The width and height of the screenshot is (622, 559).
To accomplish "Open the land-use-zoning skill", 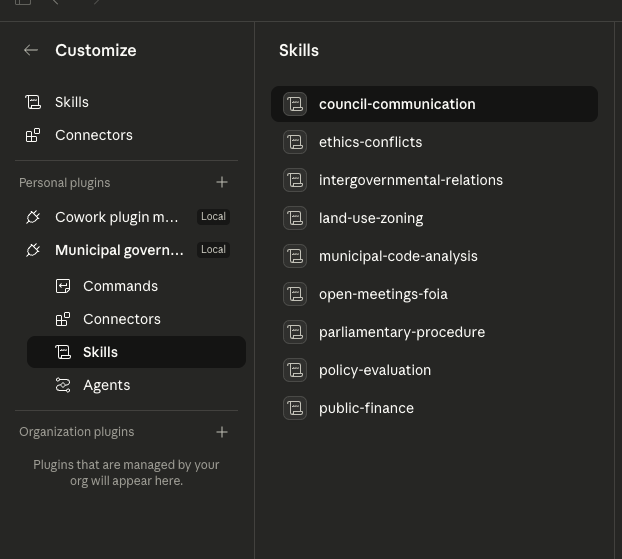I will coord(370,218).
